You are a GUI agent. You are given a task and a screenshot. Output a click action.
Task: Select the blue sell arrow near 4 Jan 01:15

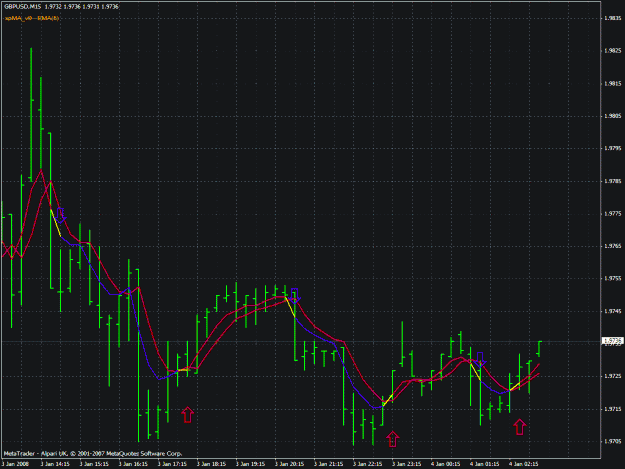click(x=480, y=360)
